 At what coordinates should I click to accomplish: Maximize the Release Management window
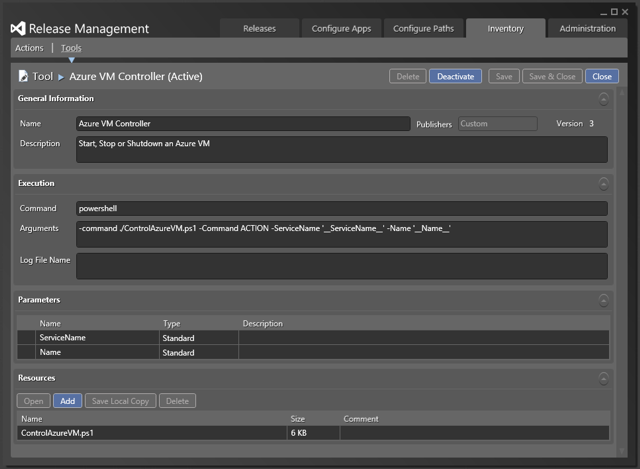tap(614, 12)
